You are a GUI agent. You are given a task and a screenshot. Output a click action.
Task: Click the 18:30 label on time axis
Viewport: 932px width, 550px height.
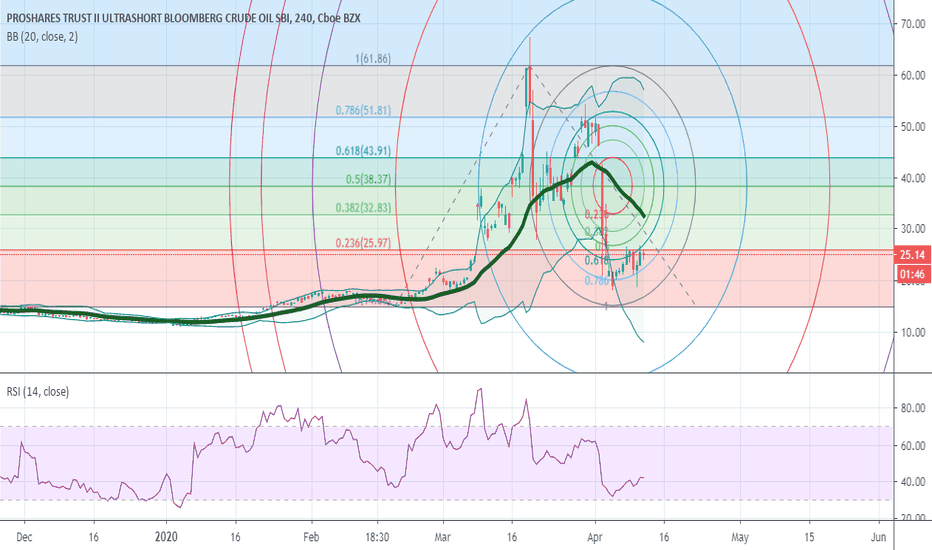[x=377, y=538]
